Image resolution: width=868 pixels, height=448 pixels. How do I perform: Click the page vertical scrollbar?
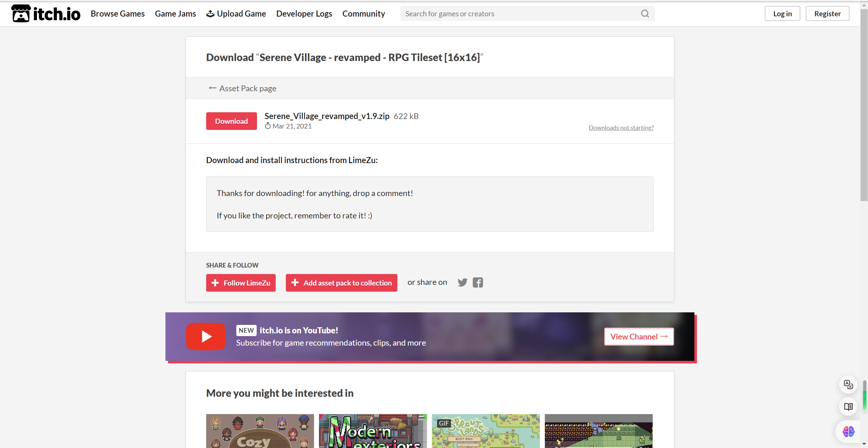pos(864,105)
